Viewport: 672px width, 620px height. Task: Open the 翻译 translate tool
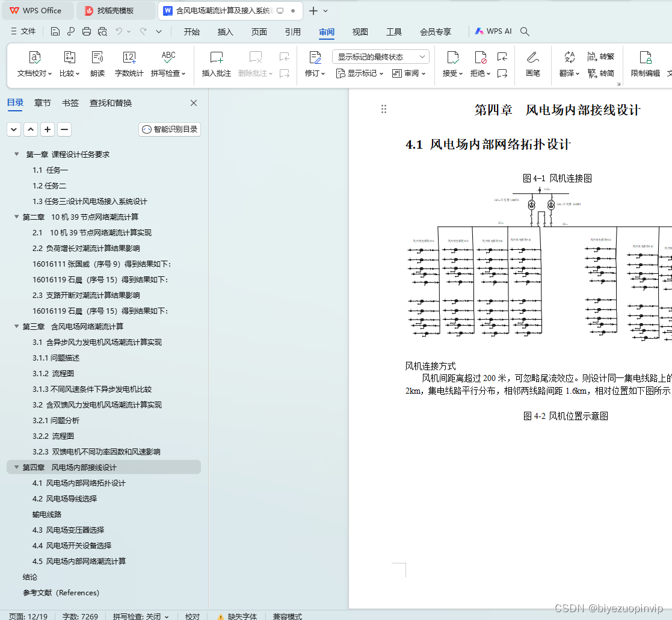(x=570, y=64)
